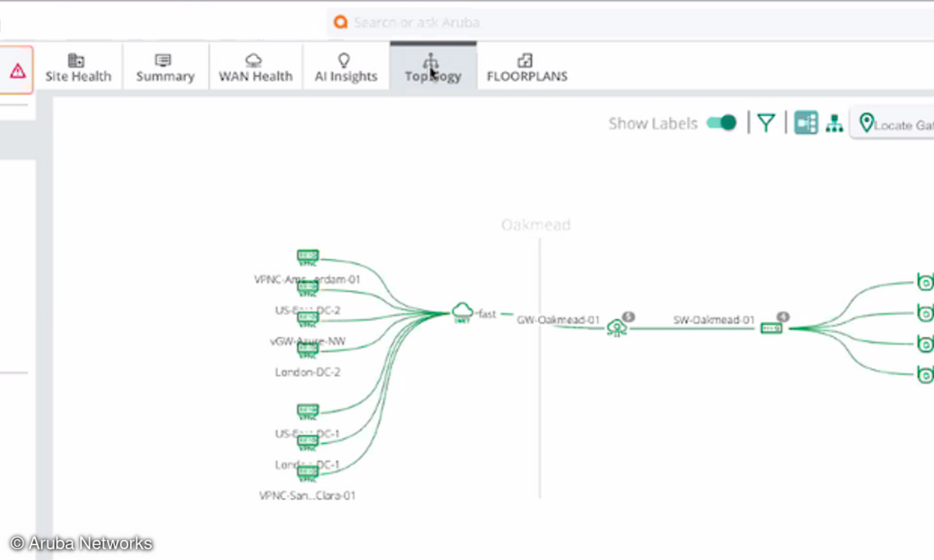Click the Oakmead site label
The image size is (934, 560).
pos(535,225)
